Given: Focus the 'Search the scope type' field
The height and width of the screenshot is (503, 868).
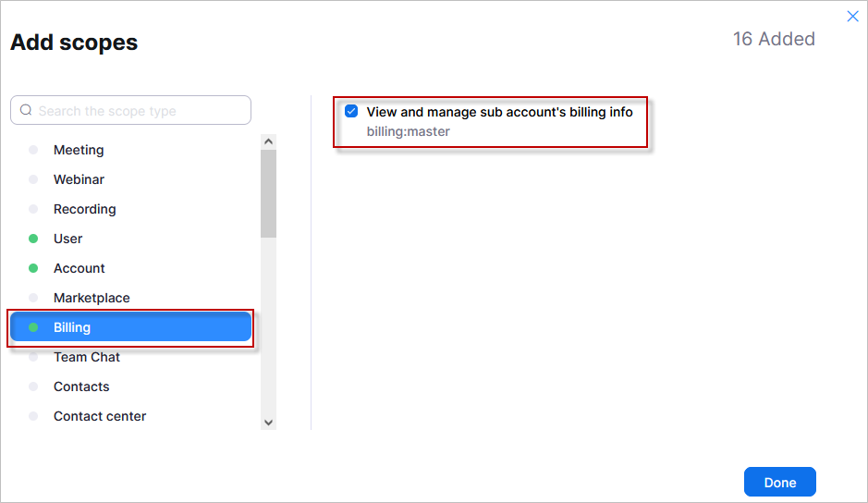Looking at the screenshot, I should click(x=130, y=110).
